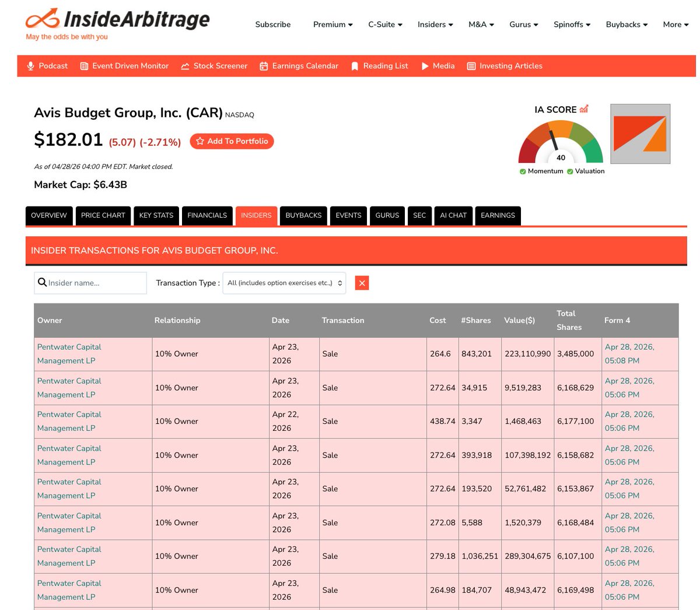Open Pentwater link in the 1,036,251 shares row
Screen dimensions: 700x610
[x=69, y=556]
